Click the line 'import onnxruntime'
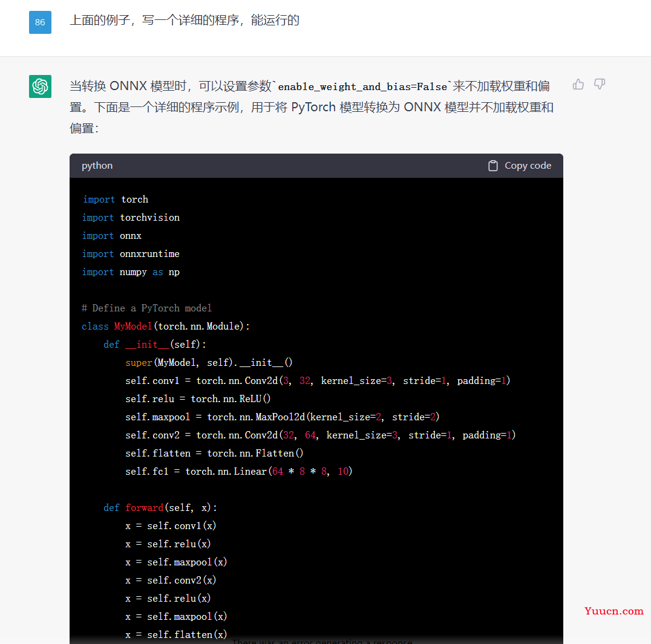 [131, 253]
